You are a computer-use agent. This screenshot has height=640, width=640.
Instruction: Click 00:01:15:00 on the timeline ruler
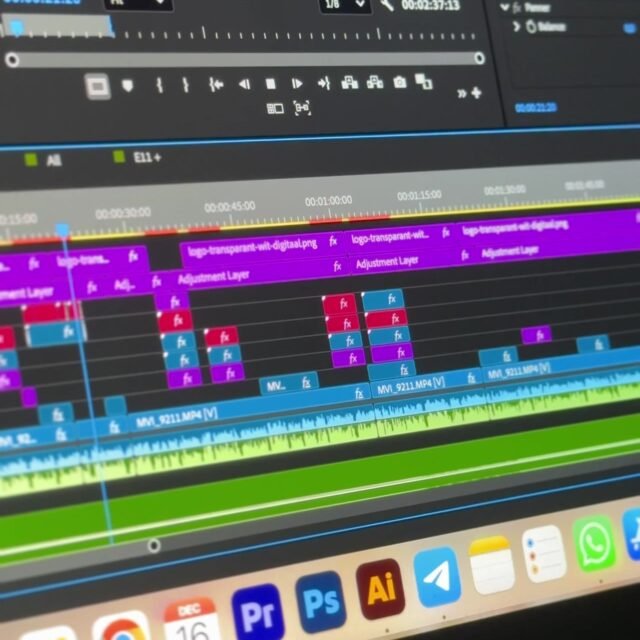419,195
